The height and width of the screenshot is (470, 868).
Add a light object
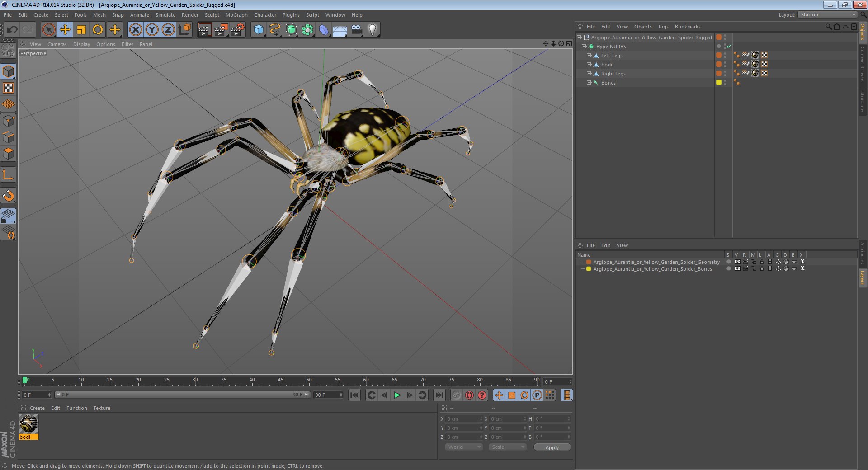pyautogui.click(x=372, y=30)
